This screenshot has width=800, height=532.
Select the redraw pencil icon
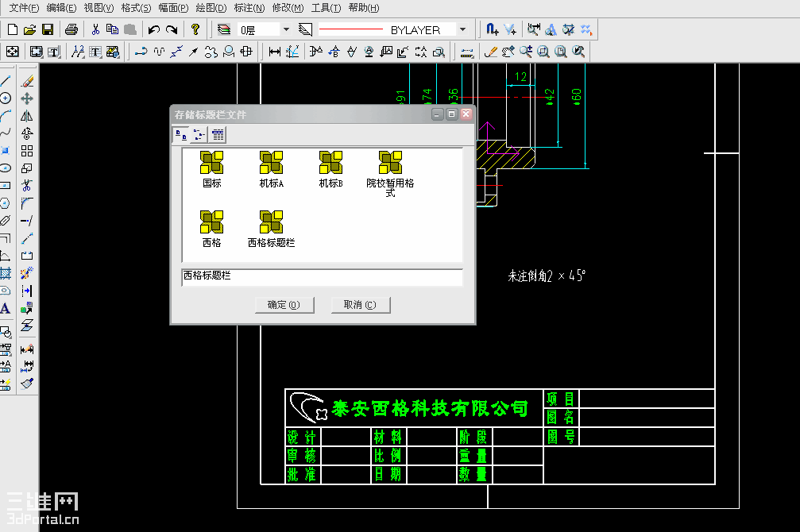click(x=491, y=52)
